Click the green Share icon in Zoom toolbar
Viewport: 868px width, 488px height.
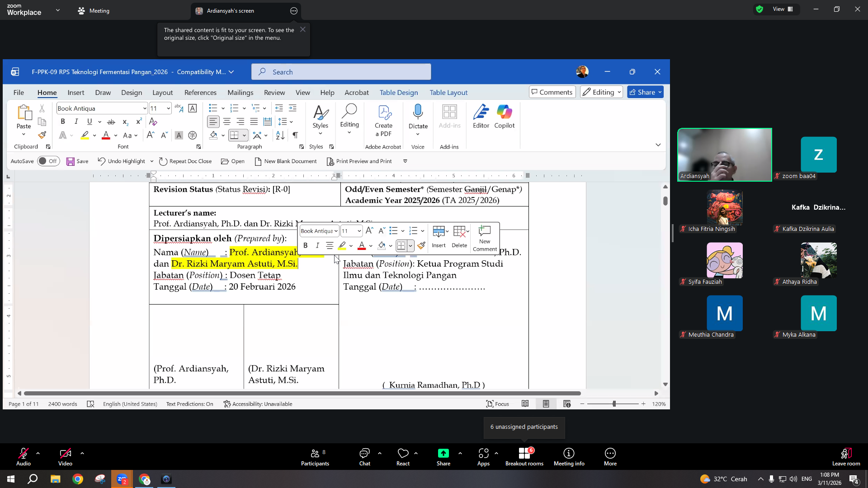(443, 453)
